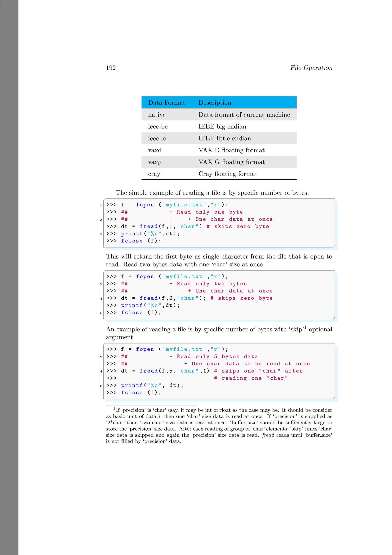
Task: Click the 'Description' column header
Action: coord(215,103)
